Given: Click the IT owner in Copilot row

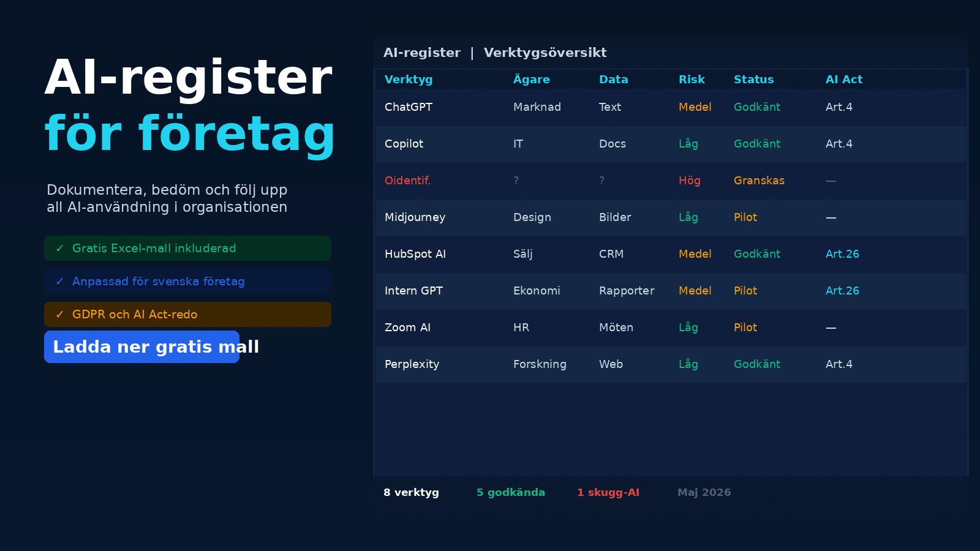Looking at the screenshot, I should (x=518, y=144).
